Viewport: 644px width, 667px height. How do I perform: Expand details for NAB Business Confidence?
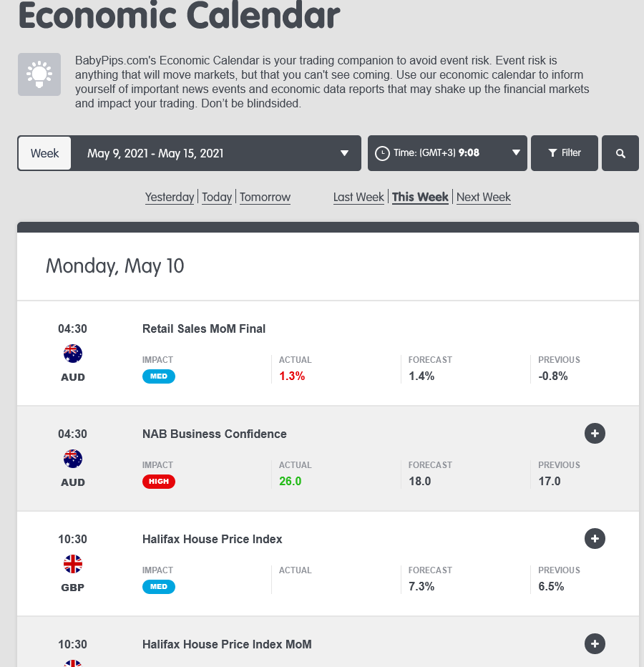(595, 434)
